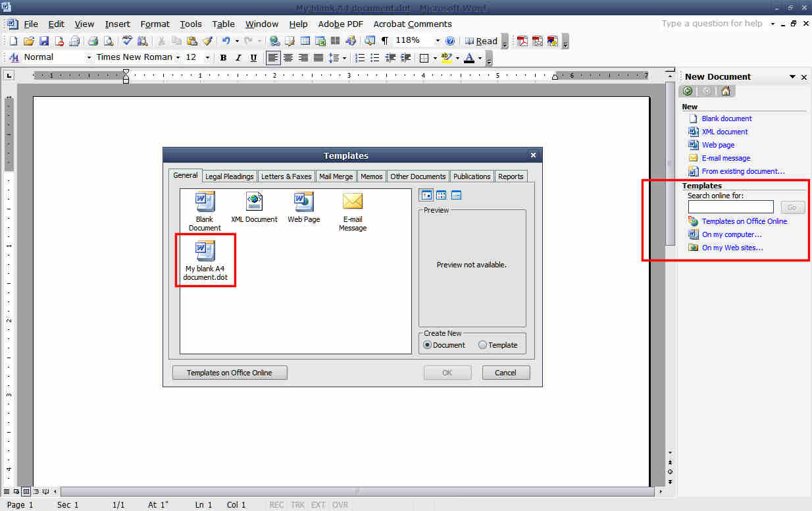Open the Table menu
Image resolution: width=812 pixels, height=511 pixels.
tap(224, 24)
